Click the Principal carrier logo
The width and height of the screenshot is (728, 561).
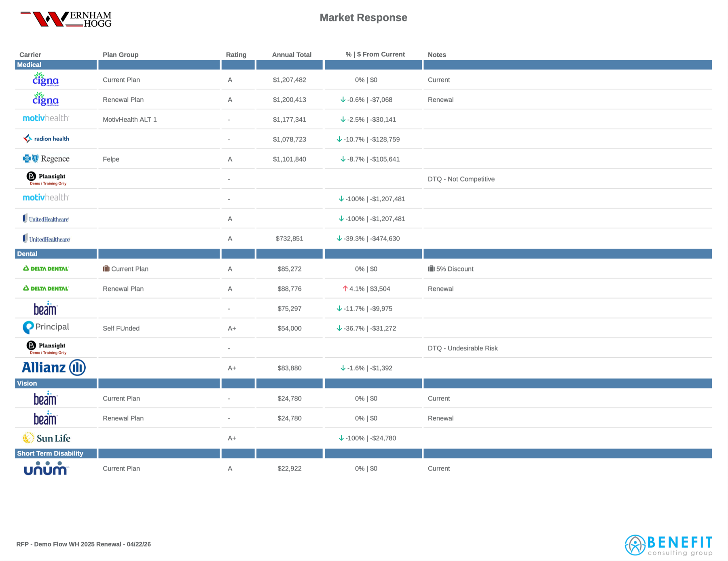(46, 327)
